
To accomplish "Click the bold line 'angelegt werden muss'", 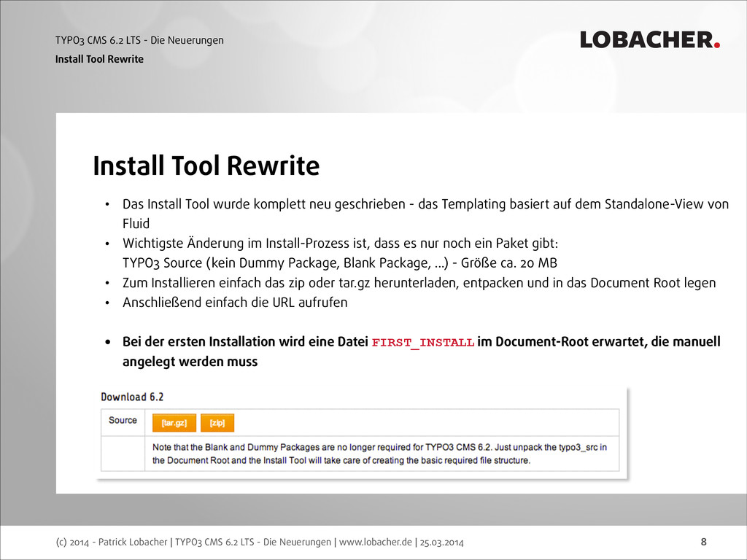I will (x=190, y=362).
